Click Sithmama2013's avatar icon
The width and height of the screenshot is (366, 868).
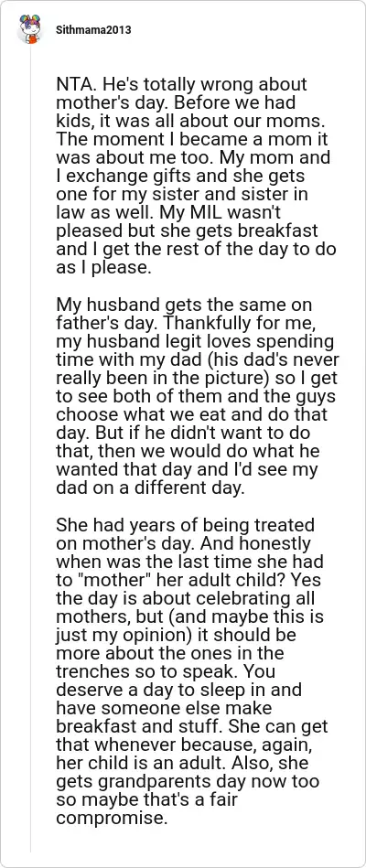30,29
